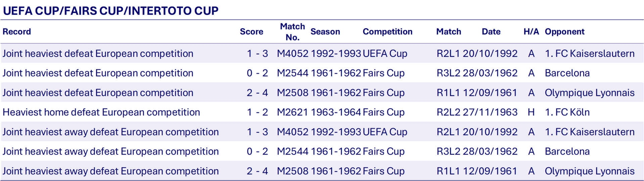Screen dimensions: 644x181
Task: Click the H value in the H/A column
Action: 531,112
